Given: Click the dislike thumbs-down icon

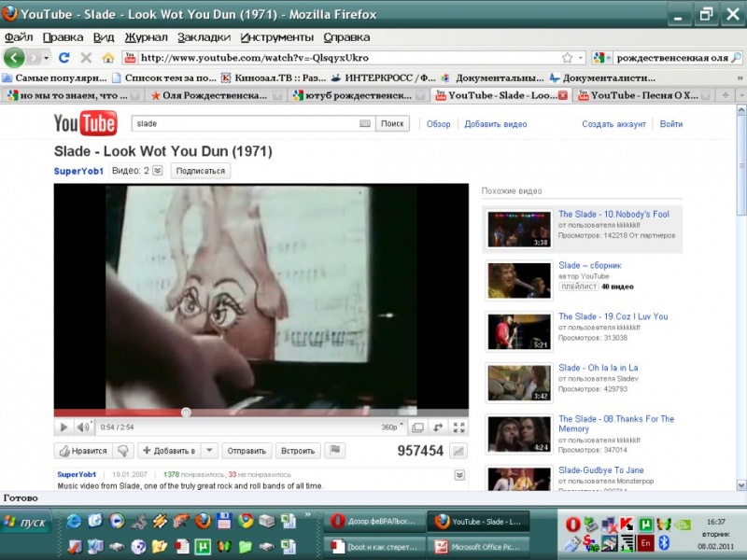Looking at the screenshot, I should [123, 451].
